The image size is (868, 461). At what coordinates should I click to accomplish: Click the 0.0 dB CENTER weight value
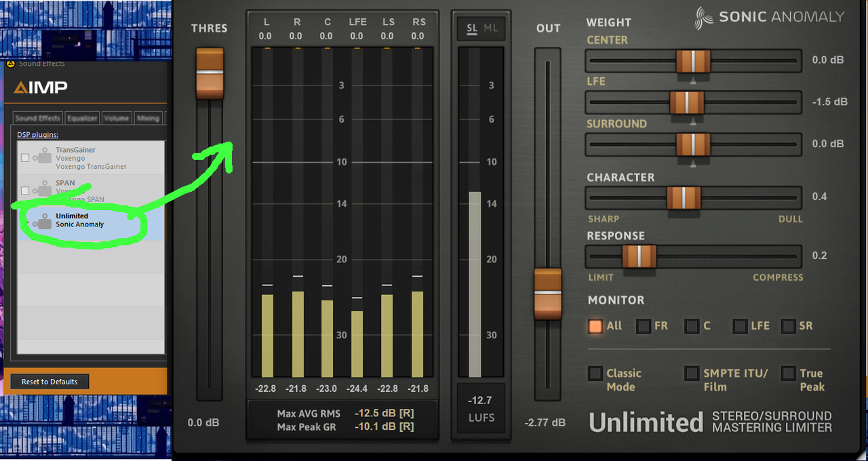click(828, 60)
